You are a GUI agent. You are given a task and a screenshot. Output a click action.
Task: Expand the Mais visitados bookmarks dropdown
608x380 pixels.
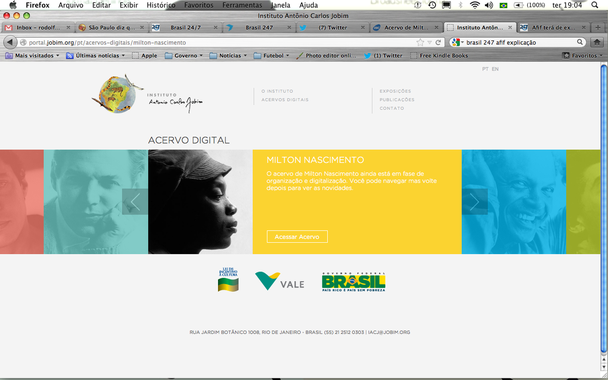(33, 55)
